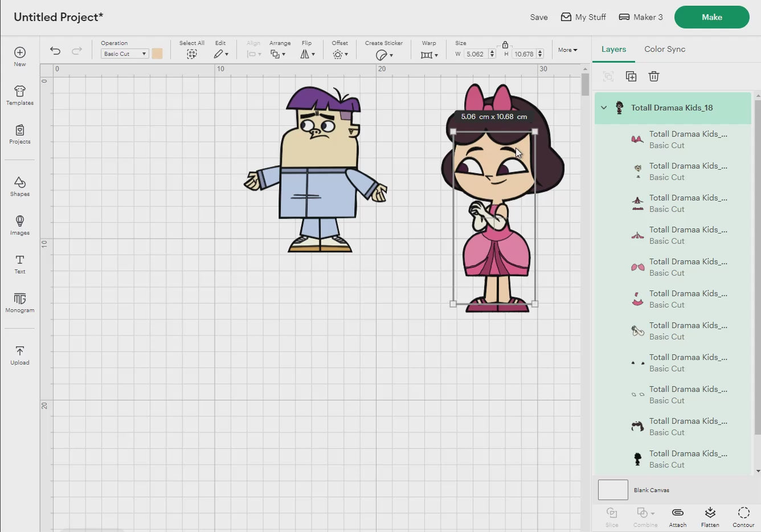Click the operation color swatch
This screenshot has height=532, width=761.
157,54
